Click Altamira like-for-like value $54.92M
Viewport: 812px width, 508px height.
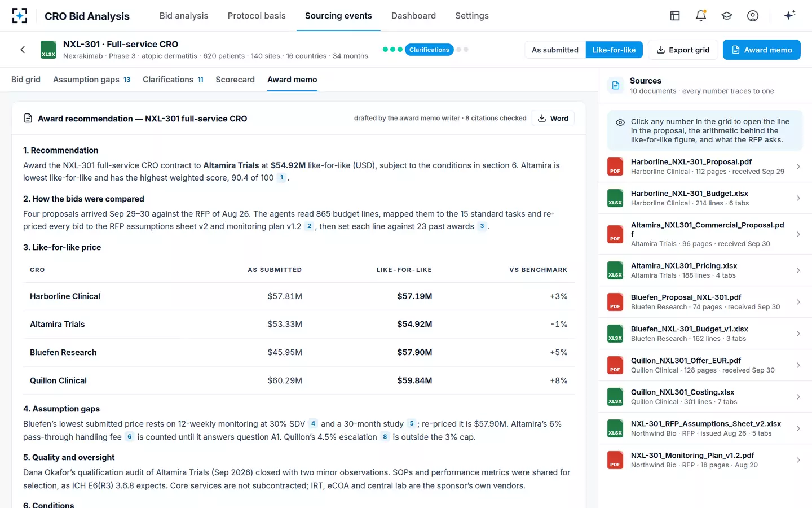(x=414, y=324)
